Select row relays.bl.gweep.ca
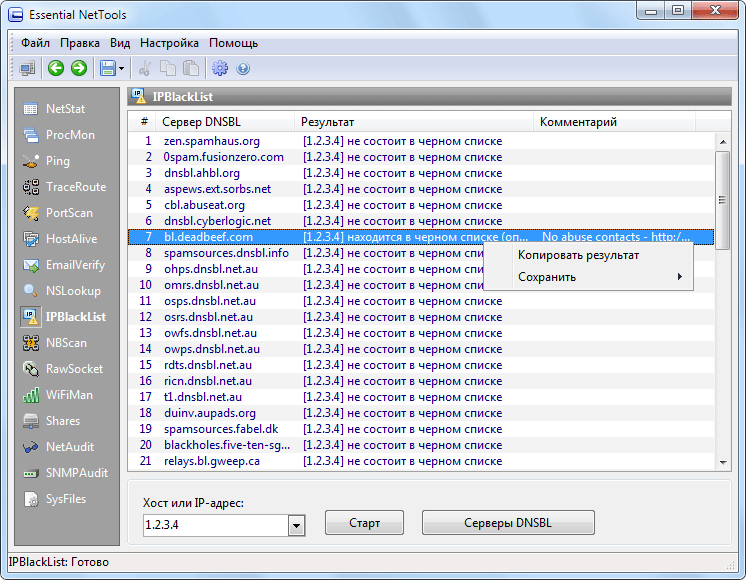 [x=421, y=461]
